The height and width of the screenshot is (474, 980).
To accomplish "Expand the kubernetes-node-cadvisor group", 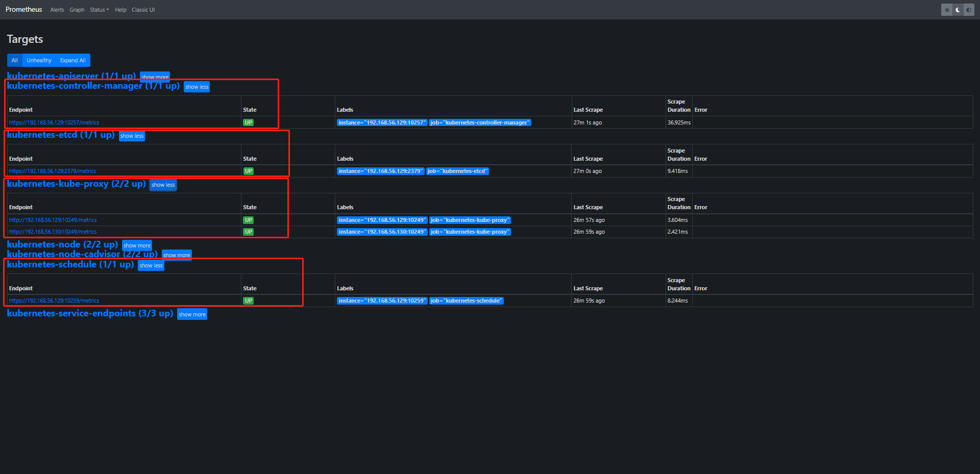I will [177, 255].
